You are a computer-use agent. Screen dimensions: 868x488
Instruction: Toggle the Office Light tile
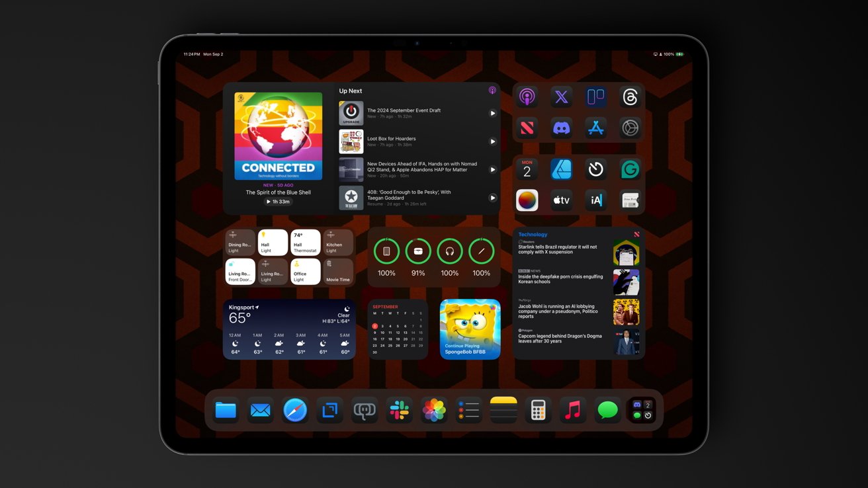(306, 272)
